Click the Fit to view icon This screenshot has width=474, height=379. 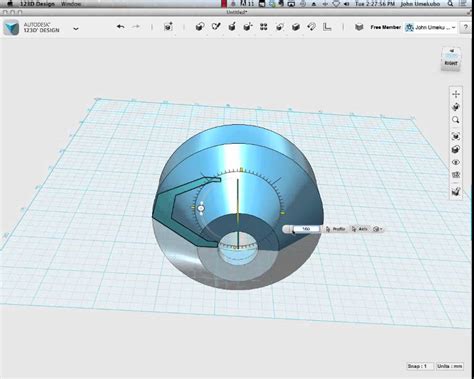[x=456, y=136]
